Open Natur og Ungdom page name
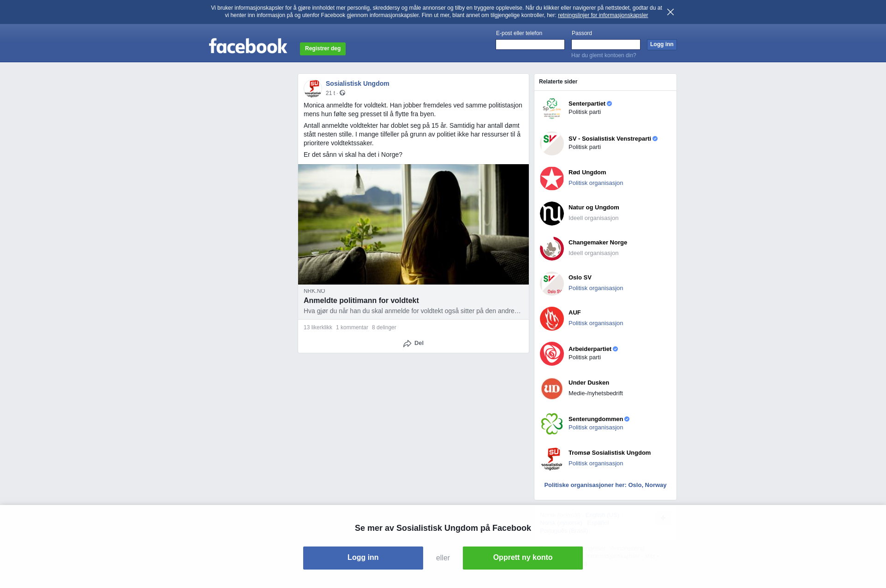886x588 pixels. [x=594, y=208]
